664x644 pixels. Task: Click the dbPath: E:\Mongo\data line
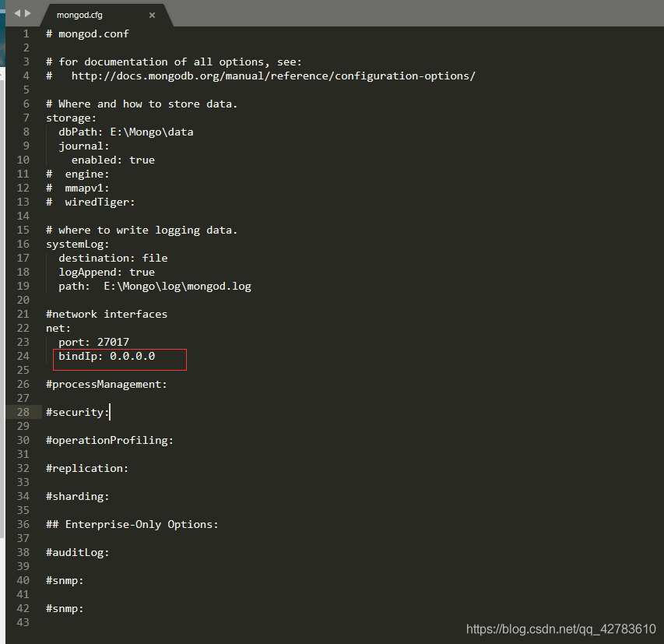click(125, 132)
